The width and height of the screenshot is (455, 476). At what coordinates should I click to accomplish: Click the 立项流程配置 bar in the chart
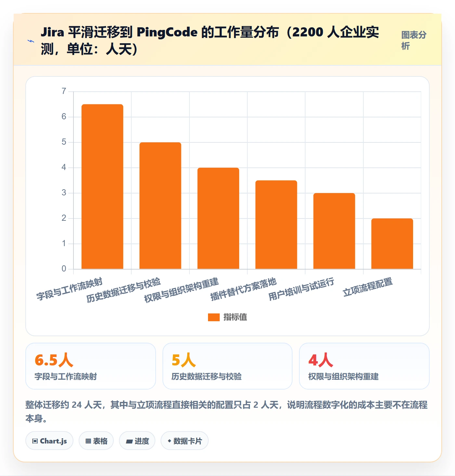pos(392,244)
